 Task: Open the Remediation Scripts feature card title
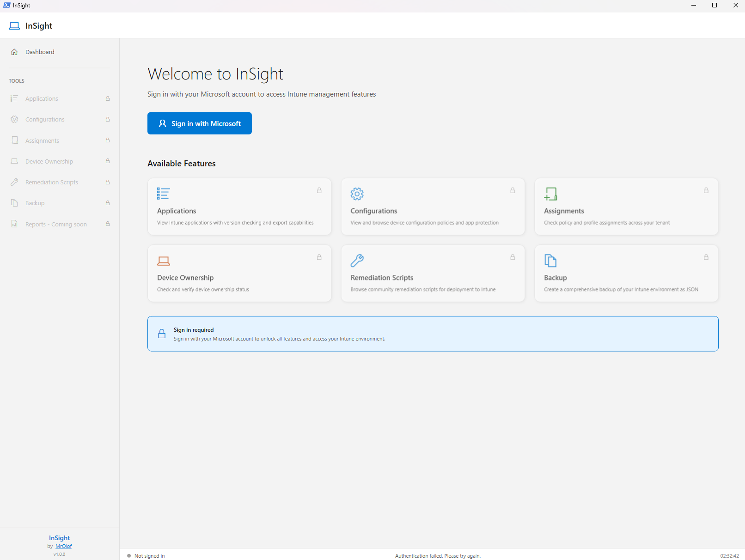pos(382,278)
